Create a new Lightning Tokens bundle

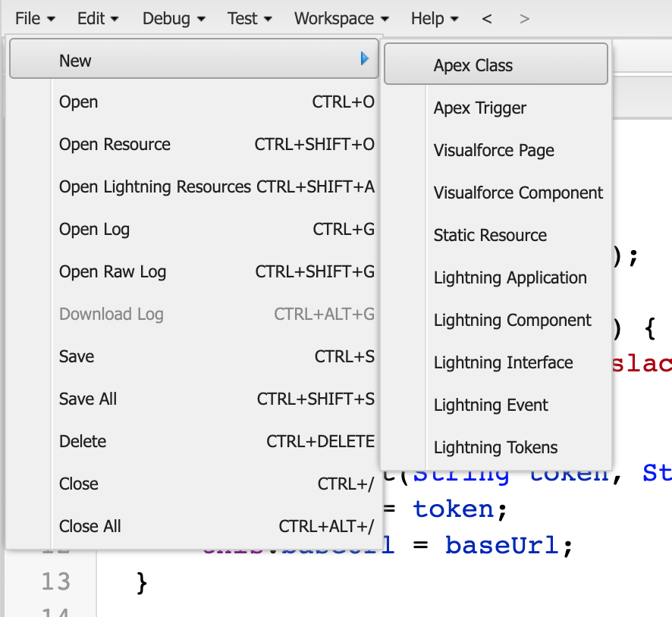click(x=496, y=447)
